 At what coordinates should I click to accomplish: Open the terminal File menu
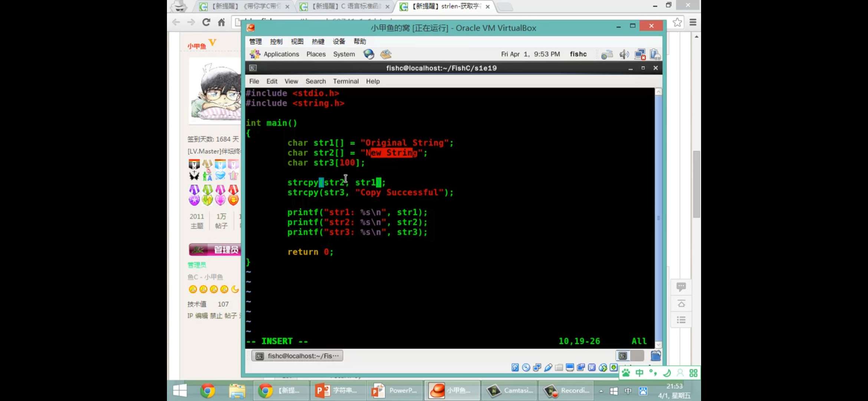click(254, 81)
